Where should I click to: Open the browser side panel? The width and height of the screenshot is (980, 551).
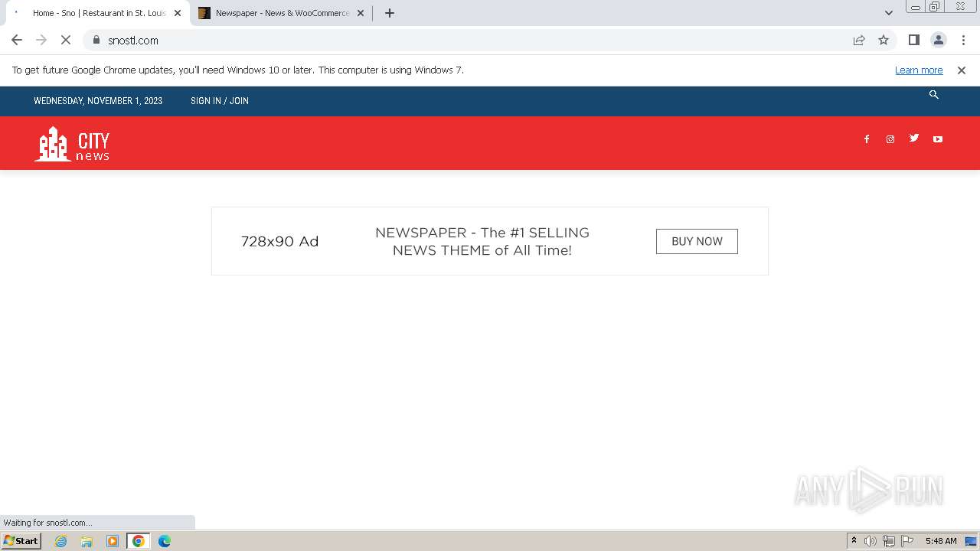[x=913, y=40]
